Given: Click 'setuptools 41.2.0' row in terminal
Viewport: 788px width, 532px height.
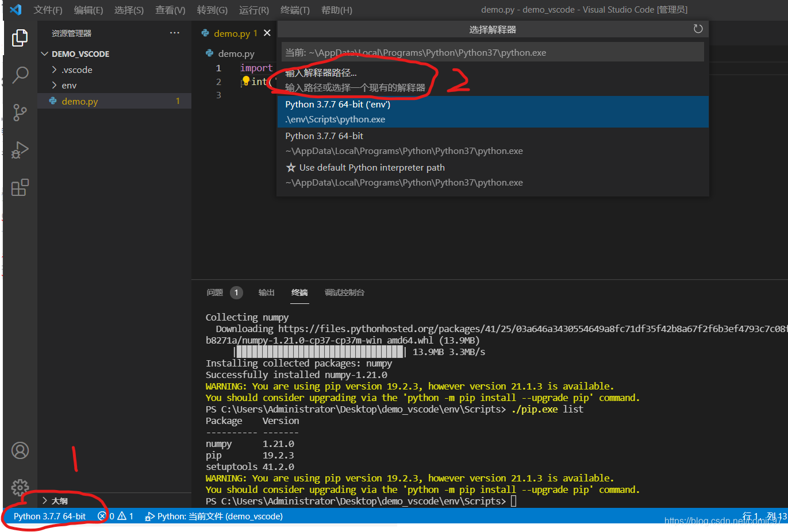Looking at the screenshot, I should pos(250,467).
